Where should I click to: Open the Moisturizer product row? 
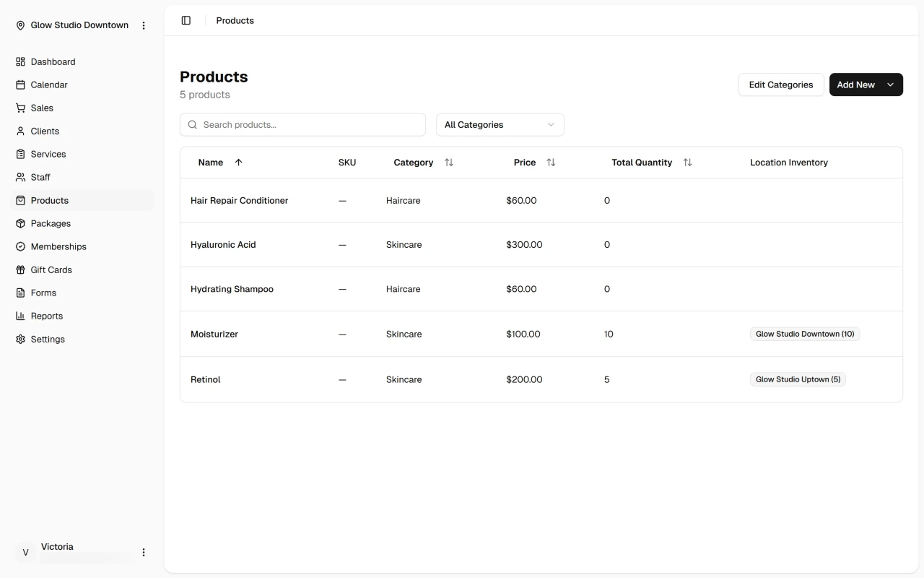pos(541,334)
